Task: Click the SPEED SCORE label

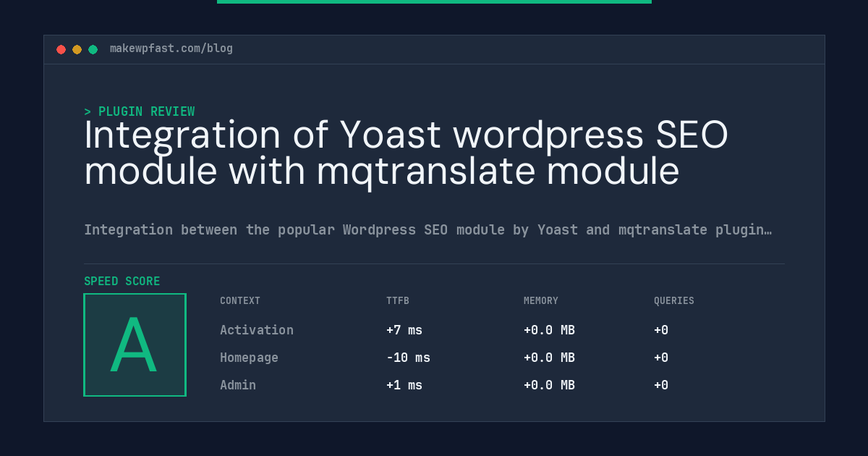Action: 122,282
